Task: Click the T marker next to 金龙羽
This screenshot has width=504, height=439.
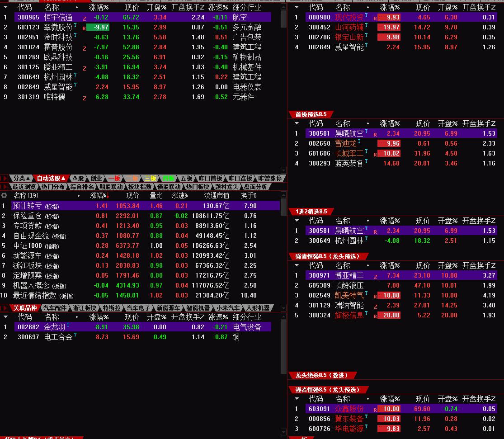Action: [68, 325]
